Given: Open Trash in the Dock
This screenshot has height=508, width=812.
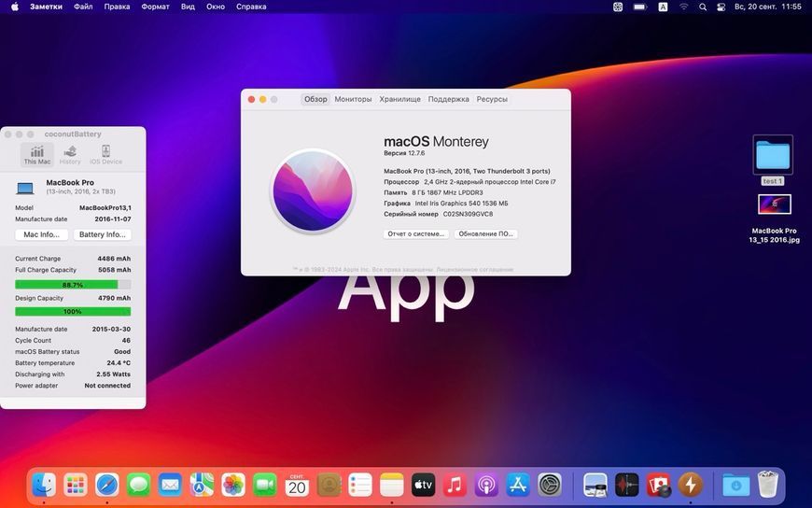Looking at the screenshot, I should pos(767,484).
